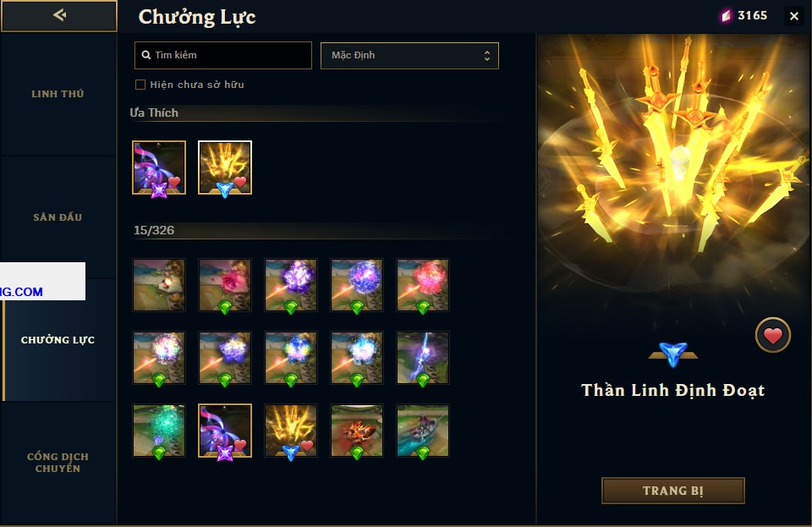812x527 pixels.
Task: Select the lightning bolt boom in the second row
Action: click(x=423, y=358)
